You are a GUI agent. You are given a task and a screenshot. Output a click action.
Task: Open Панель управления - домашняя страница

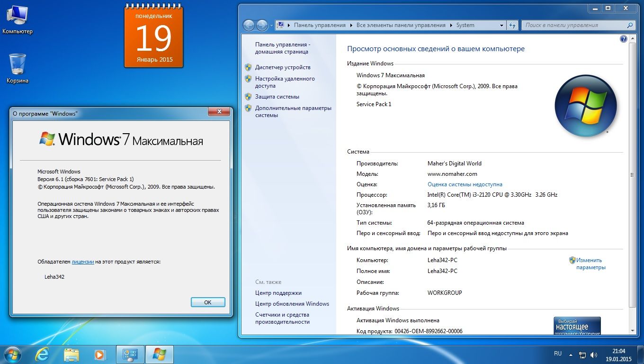click(282, 48)
